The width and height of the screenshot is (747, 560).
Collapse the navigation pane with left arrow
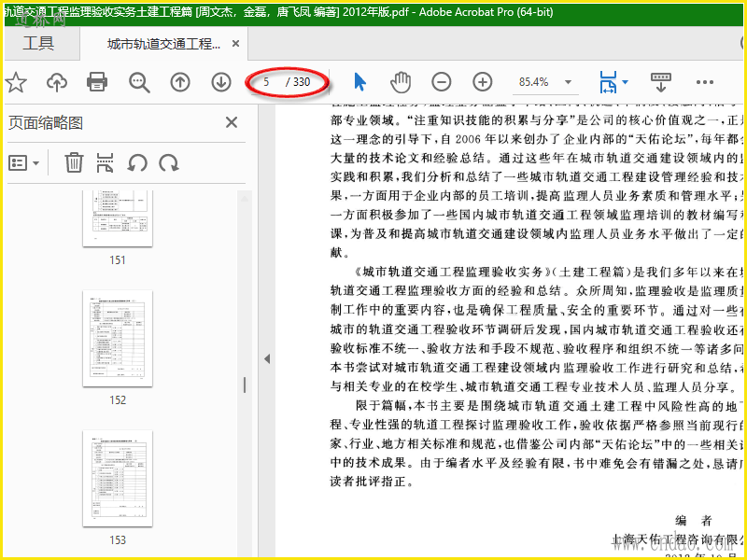coord(267,358)
